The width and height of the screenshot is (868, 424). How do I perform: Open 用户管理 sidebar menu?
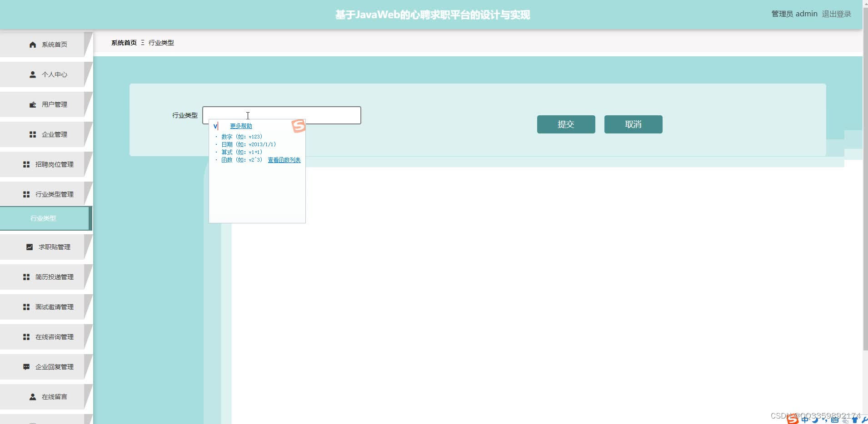click(x=46, y=104)
